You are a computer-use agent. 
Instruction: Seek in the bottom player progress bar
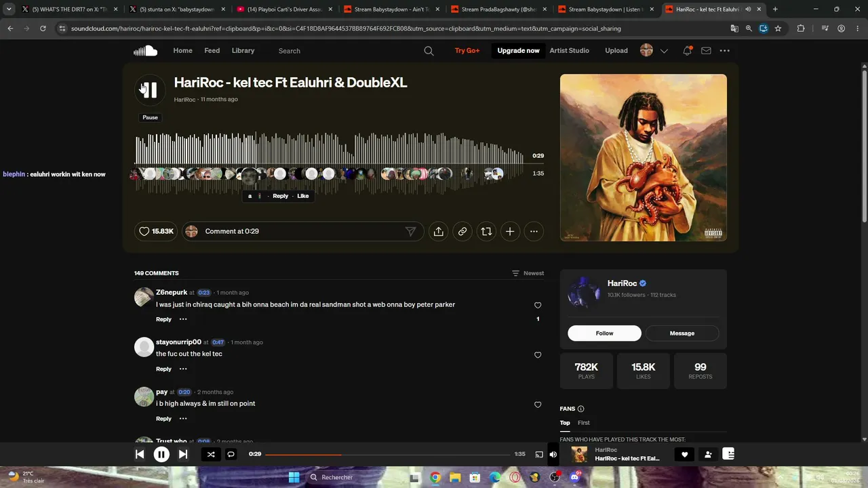pos(387,454)
